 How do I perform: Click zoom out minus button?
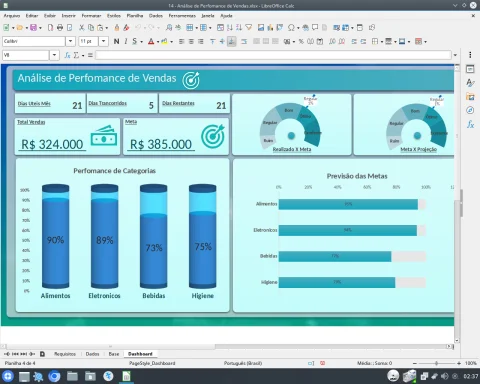(415, 363)
